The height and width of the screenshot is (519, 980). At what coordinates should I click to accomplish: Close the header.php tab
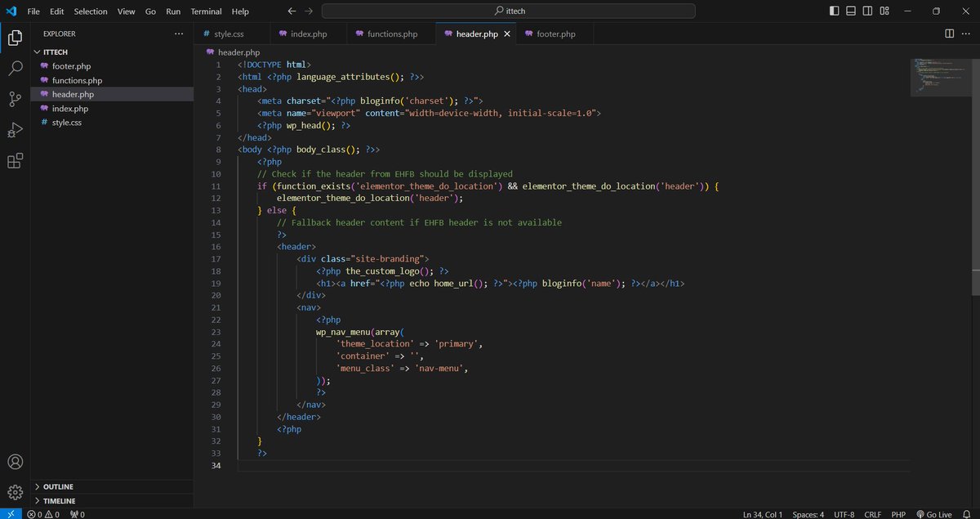507,34
